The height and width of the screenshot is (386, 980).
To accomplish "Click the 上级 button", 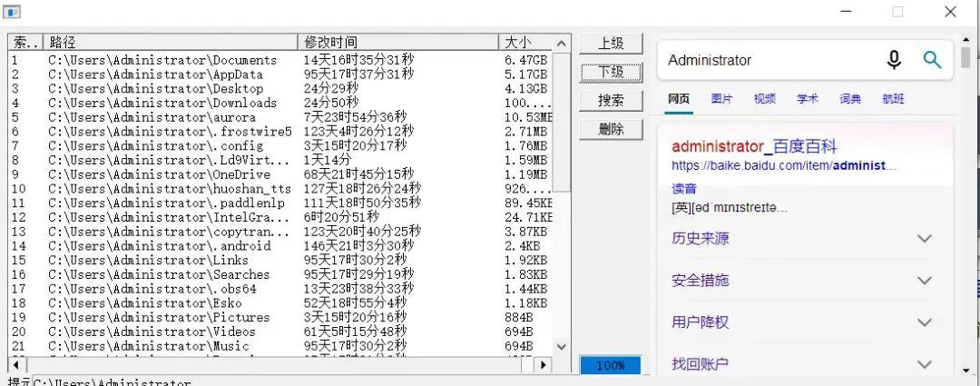I will point(611,44).
